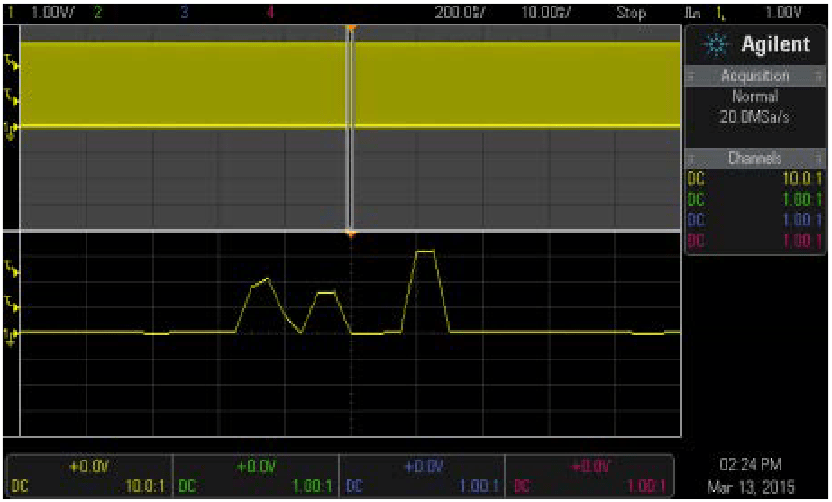Click yellow DC coupling in Channels panel
Image resolution: width=832 pixels, height=502 pixels.
tap(696, 179)
